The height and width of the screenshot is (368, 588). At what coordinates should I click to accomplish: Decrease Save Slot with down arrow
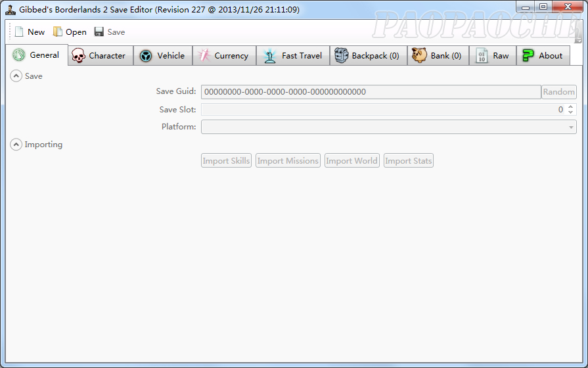point(570,112)
